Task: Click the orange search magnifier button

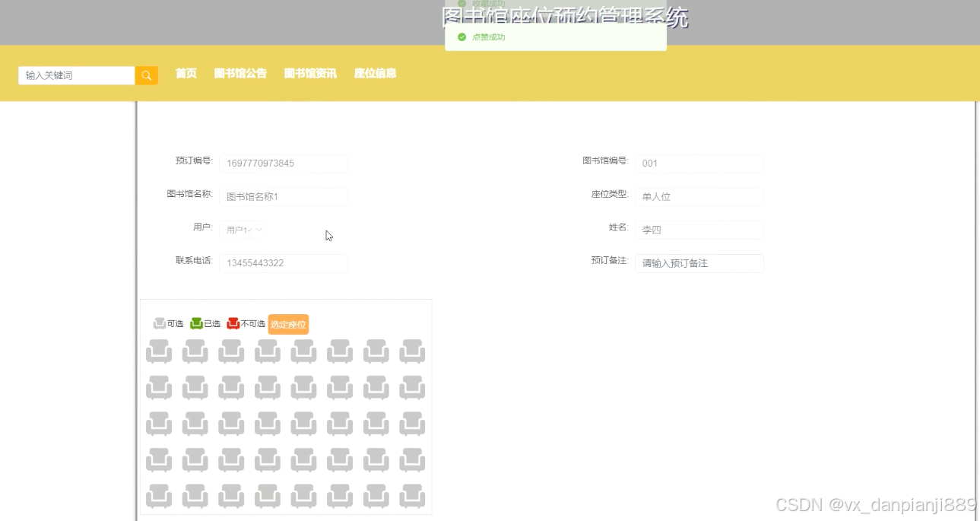Action: 147,75
